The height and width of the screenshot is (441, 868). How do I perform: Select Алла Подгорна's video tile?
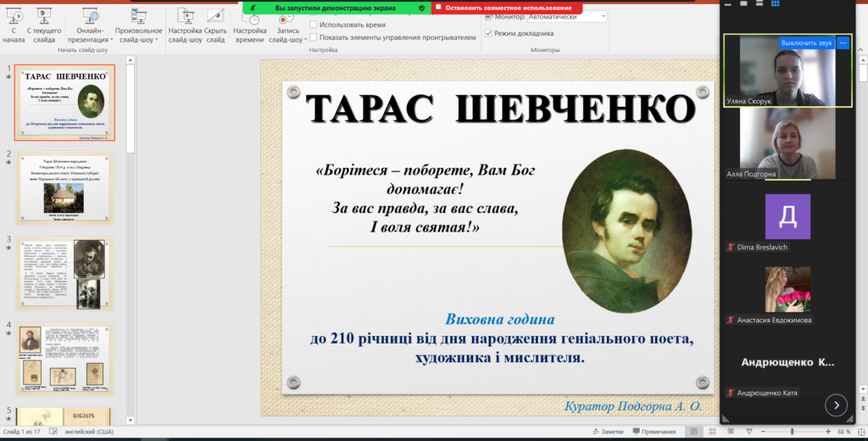pyautogui.click(x=787, y=143)
